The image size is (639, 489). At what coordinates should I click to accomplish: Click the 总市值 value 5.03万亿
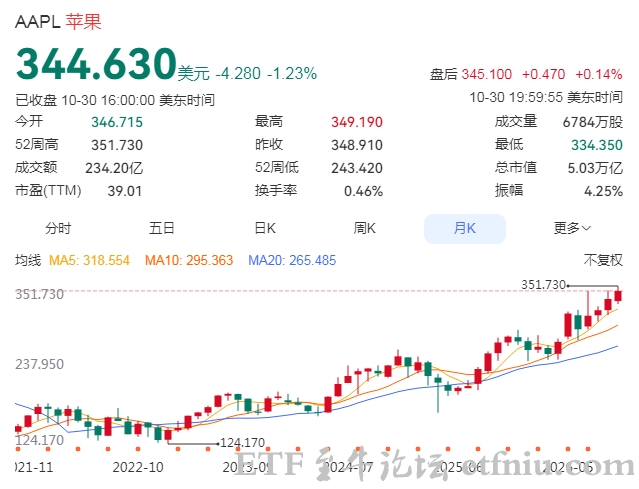click(595, 168)
